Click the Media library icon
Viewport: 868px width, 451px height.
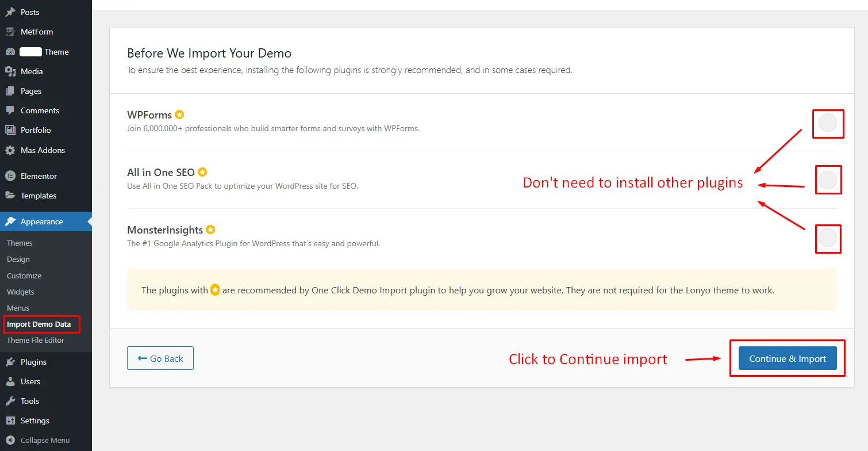[x=10, y=71]
